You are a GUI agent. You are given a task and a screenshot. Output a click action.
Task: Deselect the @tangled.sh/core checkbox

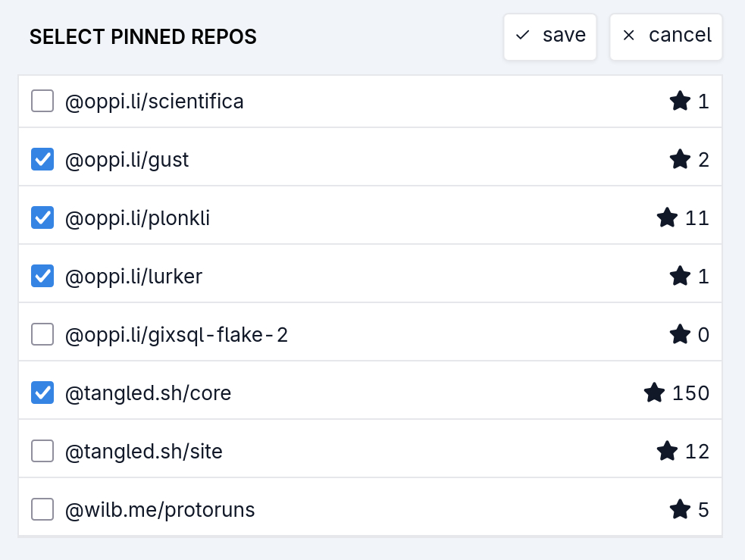[x=42, y=393]
